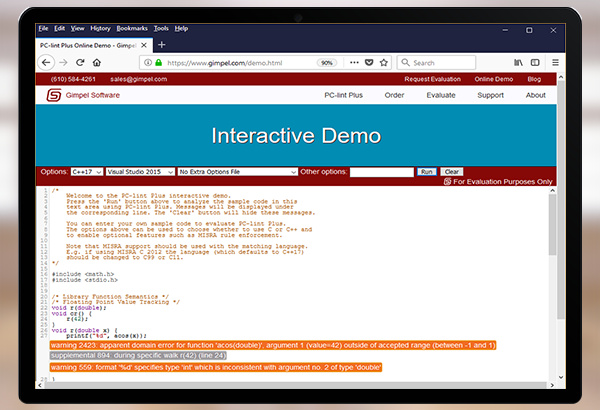
Task: Open the Edit menu
Action: (x=59, y=28)
